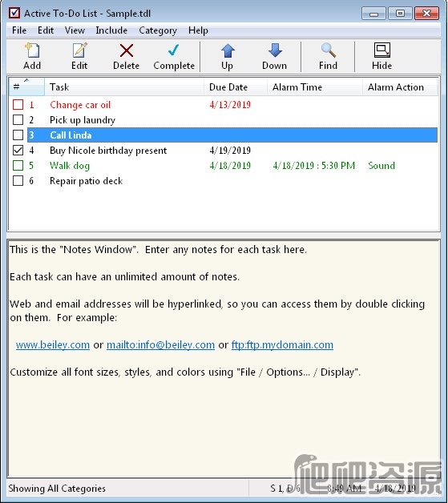Move task Down with blue arrow
The image size is (448, 503).
pyautogui.click(x=274, y=56)
